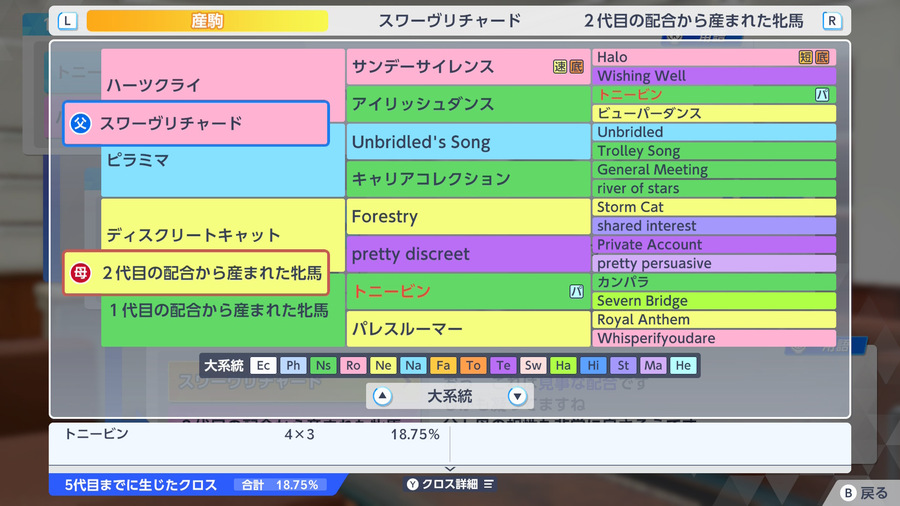The image size is (900, 506).
Task: Click the up arrow beside 大系統
Action: pyautogui.click(x=382, y=396)
